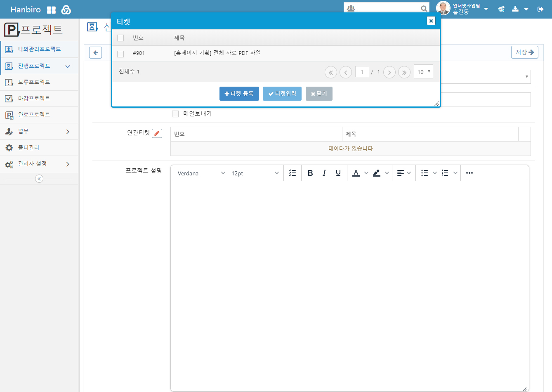The width and height of the screenshot is (552, 392).
Task: Toggle bold formatting in editor
Action: (x=310, y=173)
